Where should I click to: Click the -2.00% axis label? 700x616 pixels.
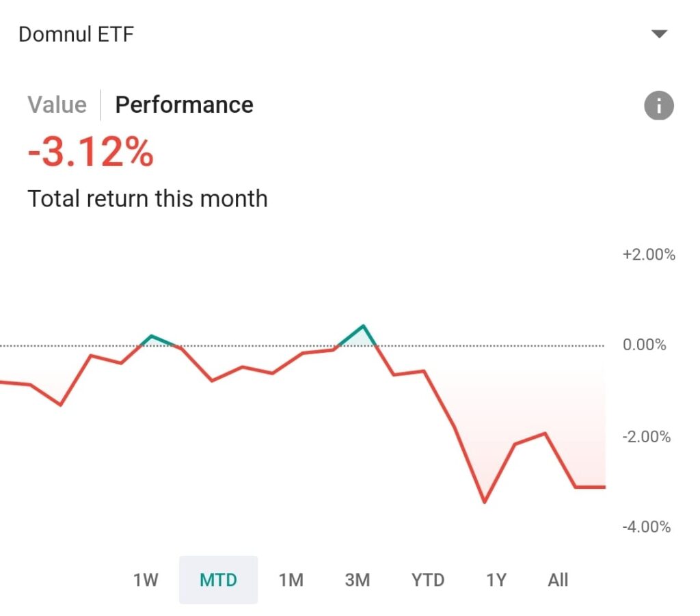pyautogui.click(x=647, y=437)
